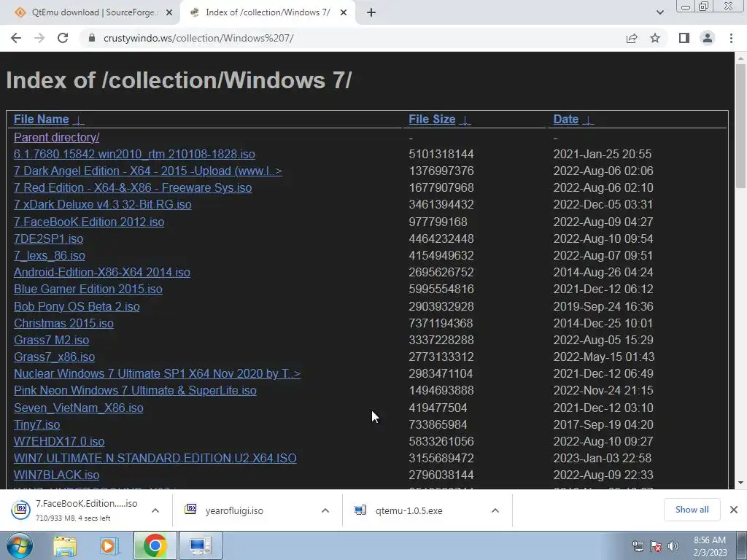The image size is (747, 560).
Task: Open Windows Explorer from the taskbar
Action: tap(64, 545)
